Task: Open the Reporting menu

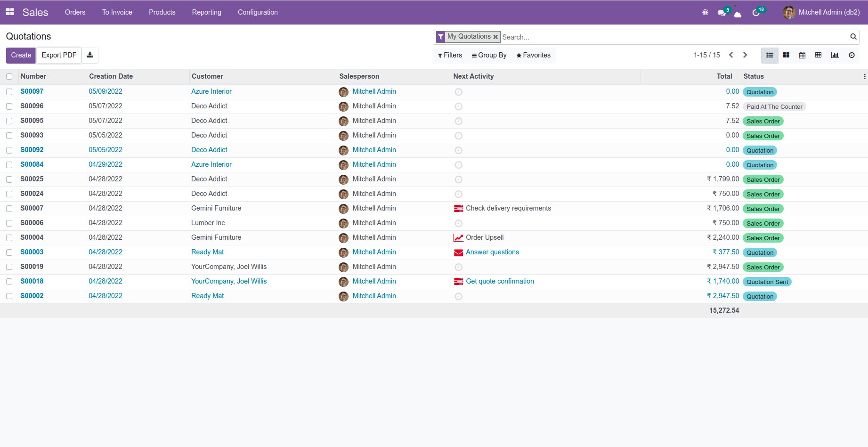Action: point(206,12)
